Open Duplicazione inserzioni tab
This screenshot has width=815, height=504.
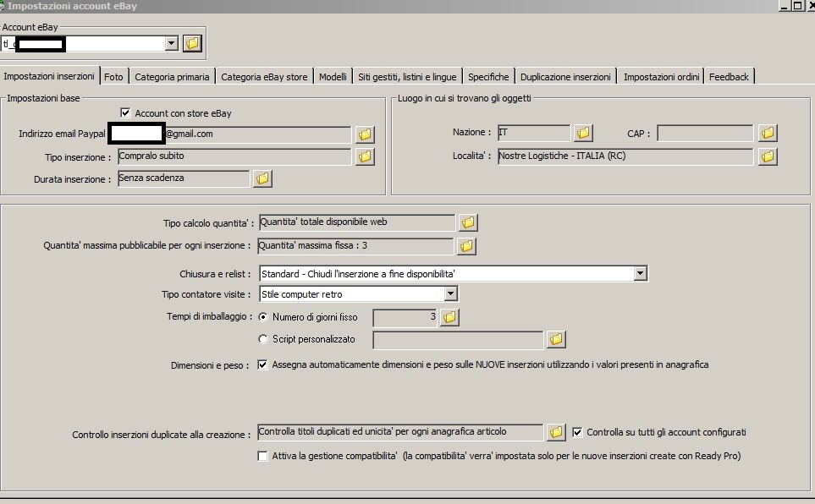(565, 77)
